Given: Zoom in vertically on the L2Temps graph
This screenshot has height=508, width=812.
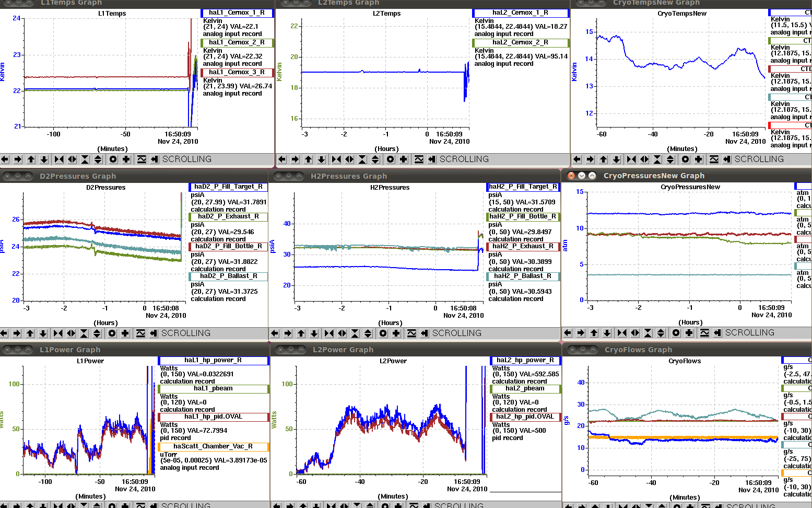Looking at the screenshot, I should 362,159.
